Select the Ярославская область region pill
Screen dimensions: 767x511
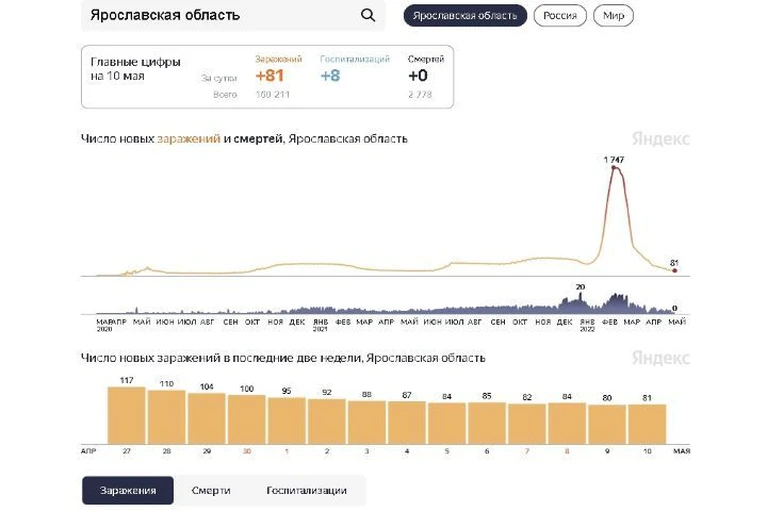coord(465,16)
